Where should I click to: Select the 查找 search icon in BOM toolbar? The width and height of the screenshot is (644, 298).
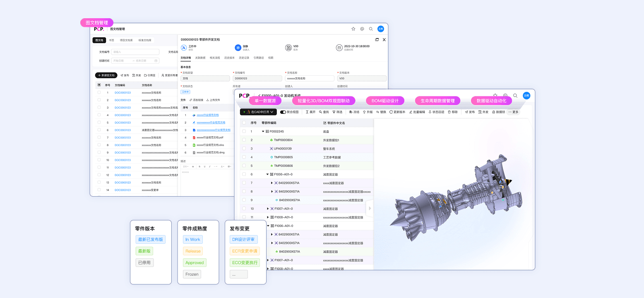pyautogui.click(x=322, y=112)
